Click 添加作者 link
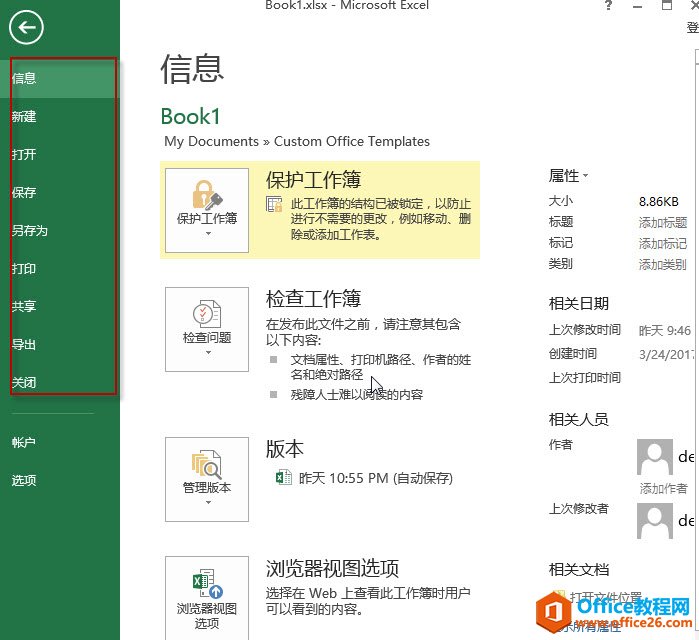This screenshot has width=699, height=640. click(663, 488)
